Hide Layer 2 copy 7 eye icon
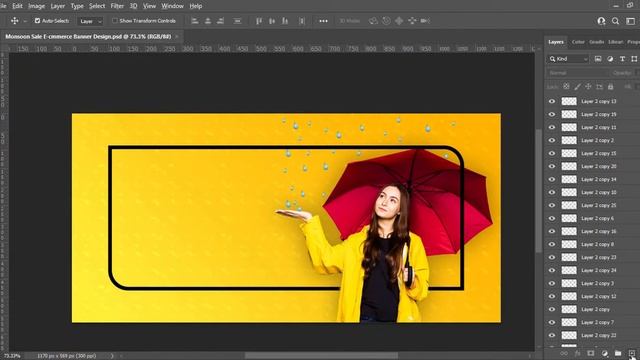Screen dimensions: 640x360 point(552,322)
